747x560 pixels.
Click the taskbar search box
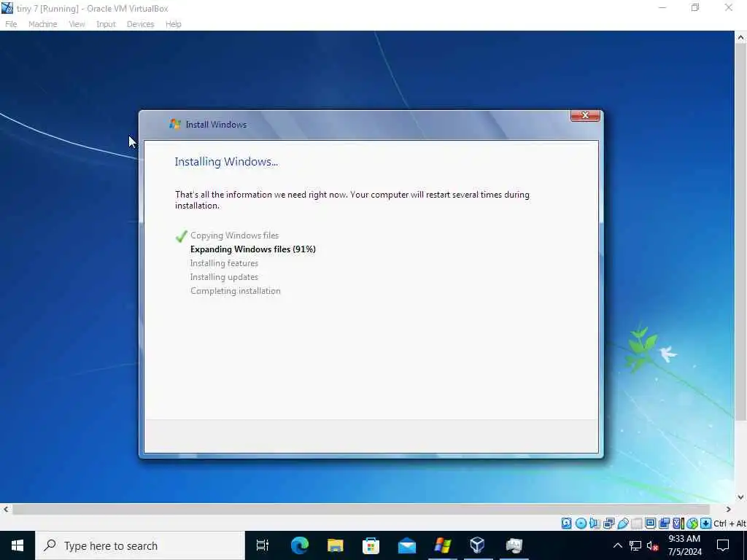coord(140,545)
